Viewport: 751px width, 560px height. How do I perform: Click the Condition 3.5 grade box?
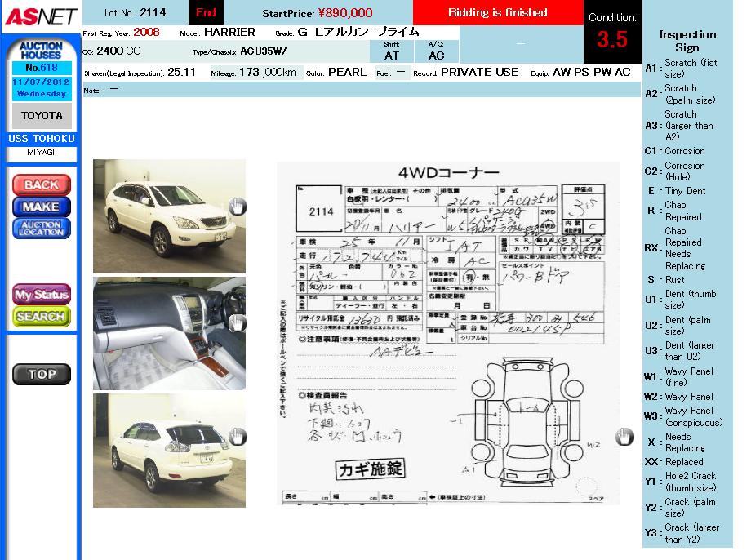coord(611,33)
